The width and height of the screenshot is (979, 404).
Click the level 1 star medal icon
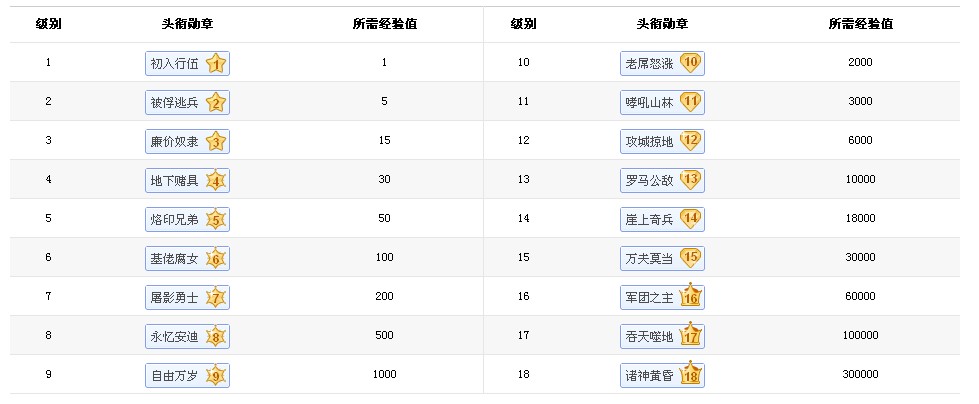[216, 64]
